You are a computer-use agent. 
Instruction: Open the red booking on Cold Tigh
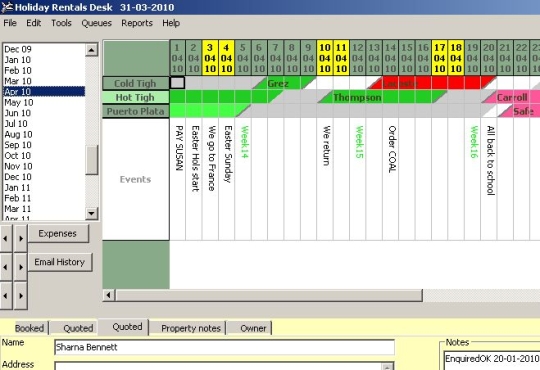coord(432,83)
